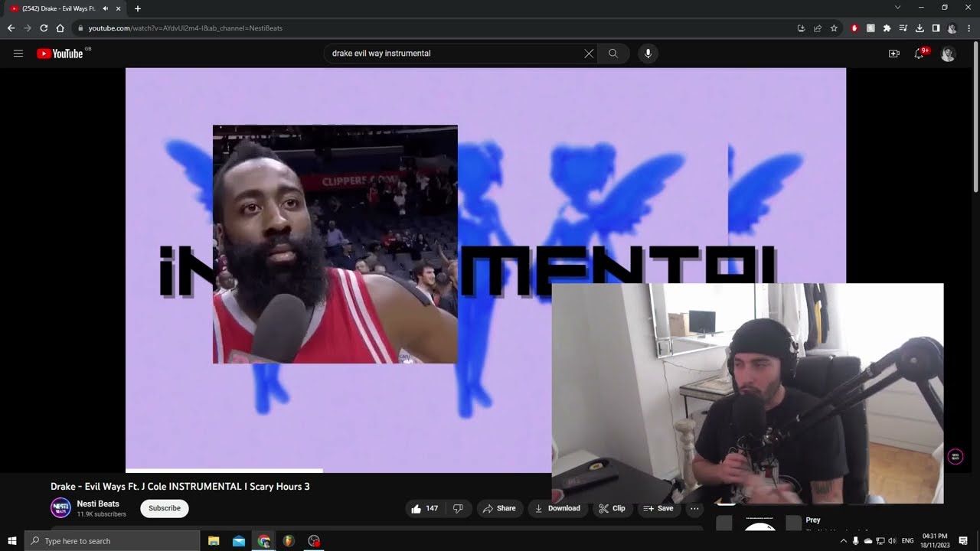Open the YouTube account avatar menu
The height and width of the screenshot is (551, 980).
click(948, 54)
